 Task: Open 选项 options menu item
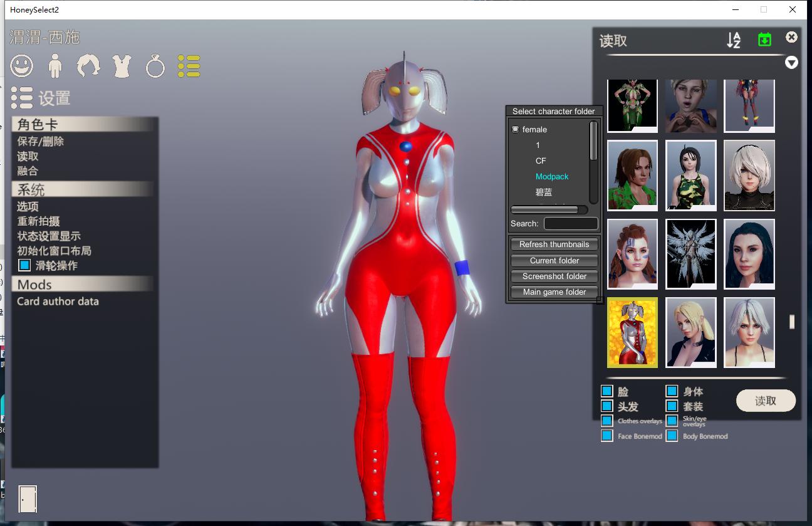pos(28,206)
